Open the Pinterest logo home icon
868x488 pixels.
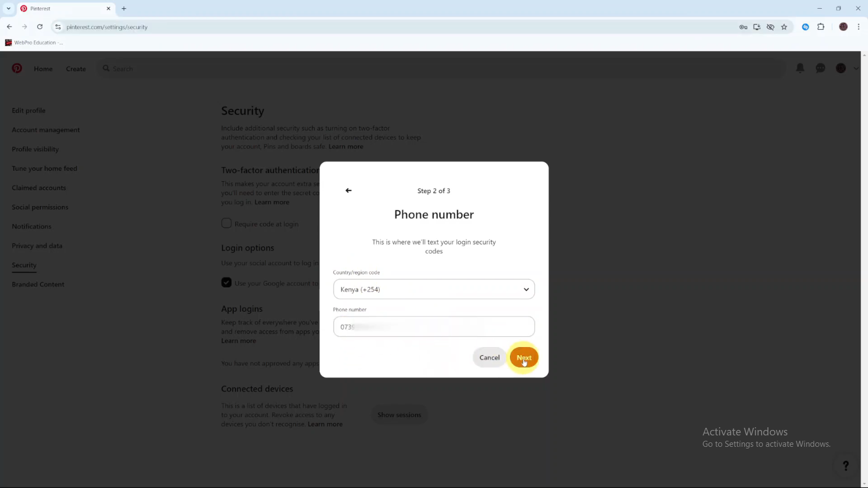tap(17, 68)
